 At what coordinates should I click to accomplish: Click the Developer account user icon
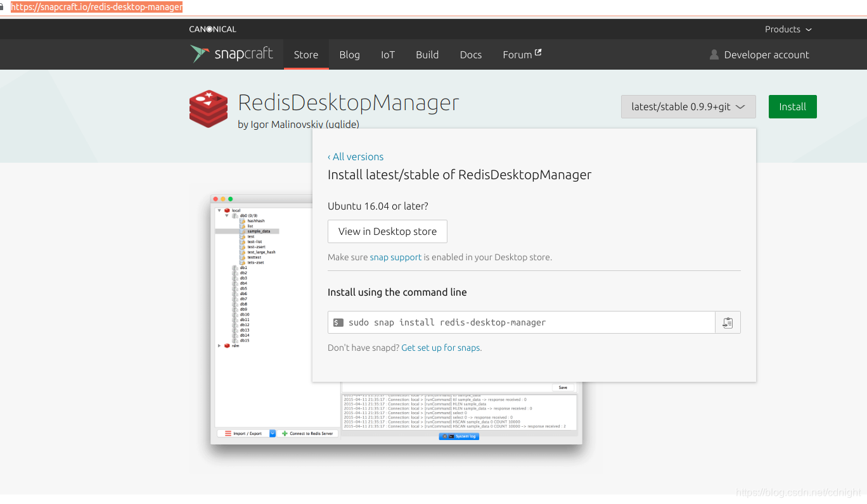[x=714, y=54]
